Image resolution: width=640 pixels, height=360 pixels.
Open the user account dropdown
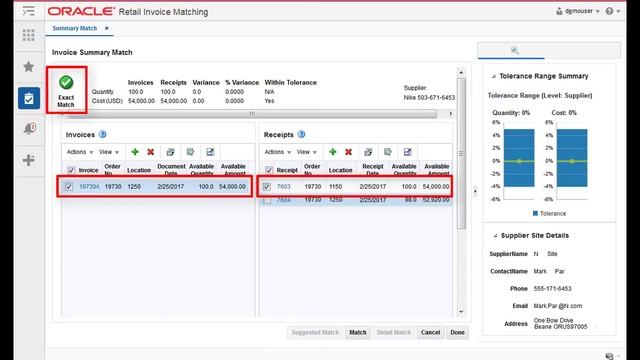coord(578,11)
